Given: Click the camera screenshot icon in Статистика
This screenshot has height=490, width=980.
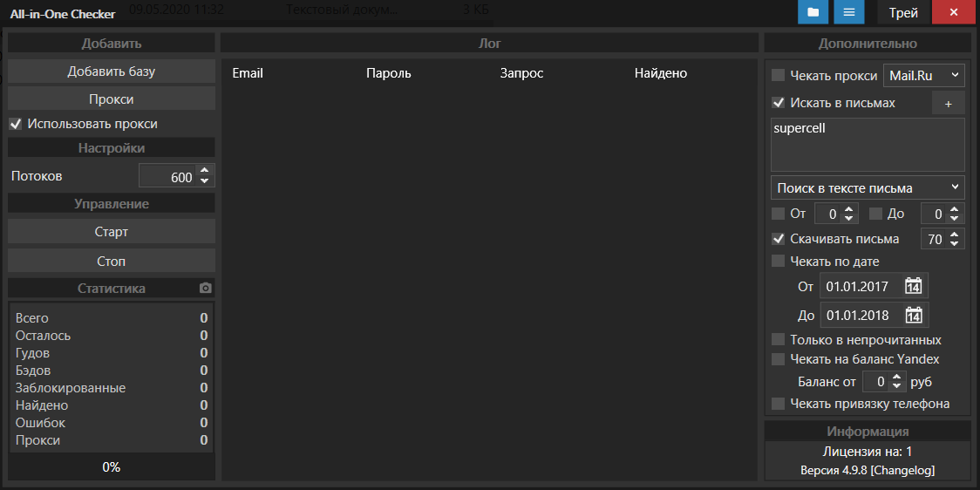Looking at the screenshot, I should pyautogui.click(x=205, y=288).
